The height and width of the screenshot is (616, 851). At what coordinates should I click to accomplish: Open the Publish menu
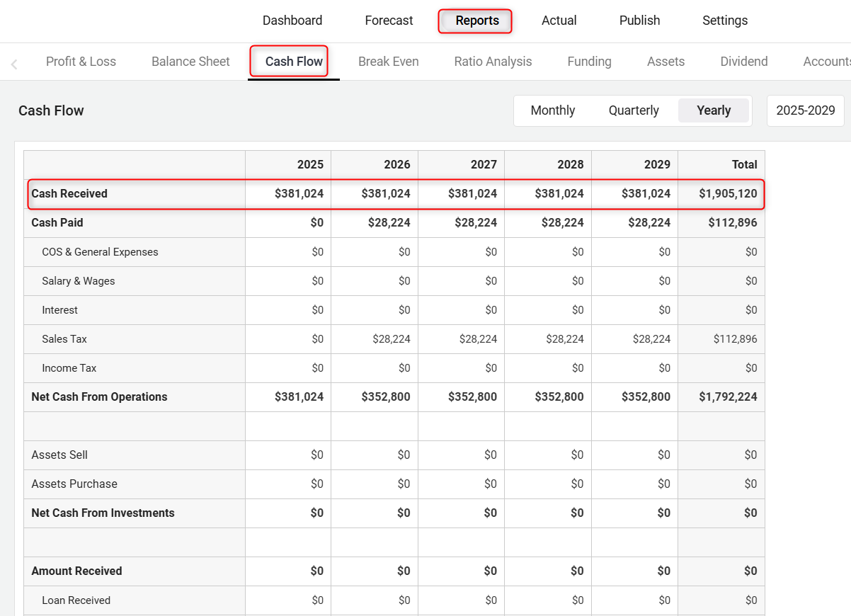[639, 21]
